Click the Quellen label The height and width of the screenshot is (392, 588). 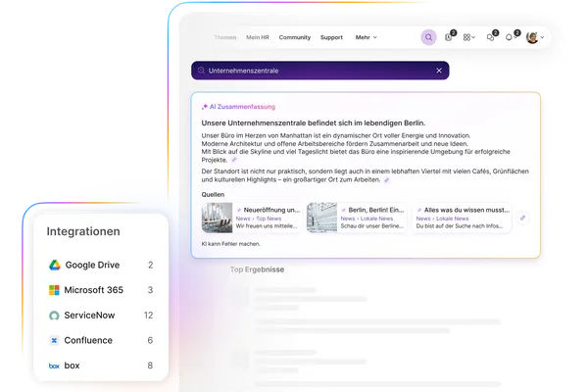pos(213,195)
